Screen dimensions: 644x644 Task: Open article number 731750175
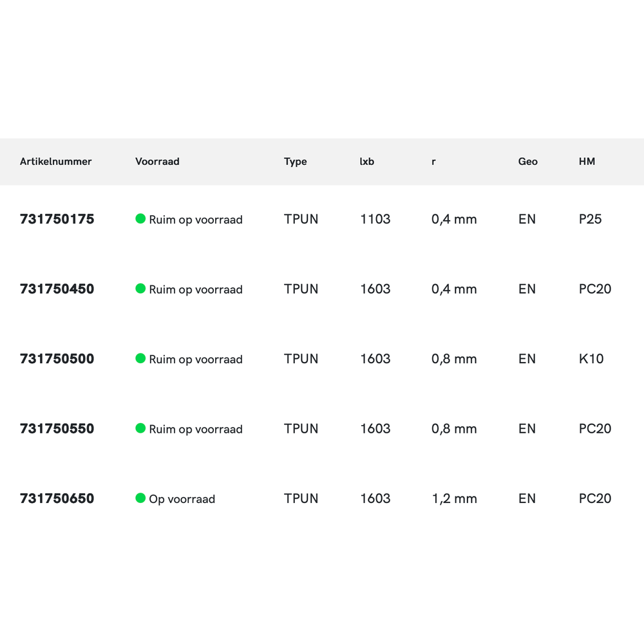pos(57,219)
